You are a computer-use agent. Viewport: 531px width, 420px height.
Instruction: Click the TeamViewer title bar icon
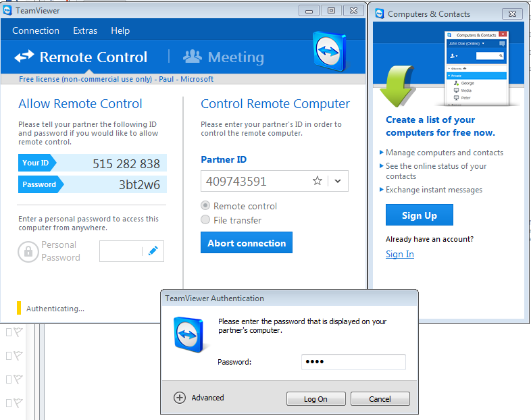click(x=7, y=11)
